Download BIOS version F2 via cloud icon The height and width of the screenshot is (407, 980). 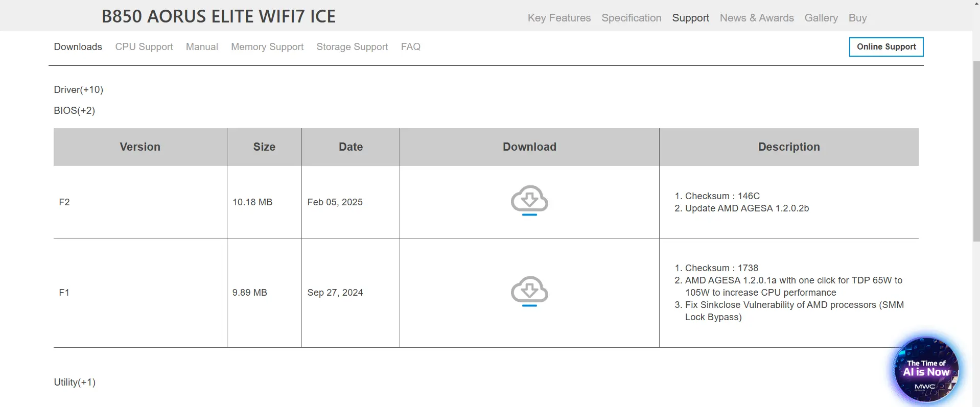click(529, 200)
